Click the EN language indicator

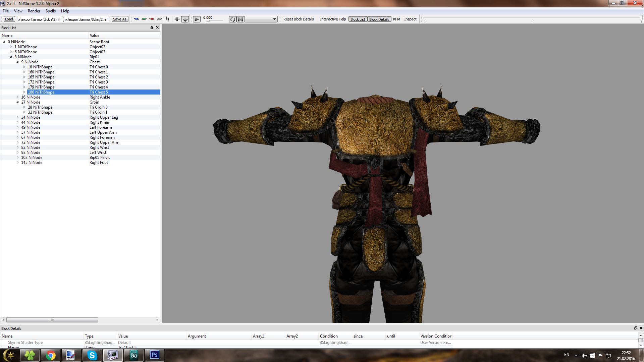click(x=567, y=355)
